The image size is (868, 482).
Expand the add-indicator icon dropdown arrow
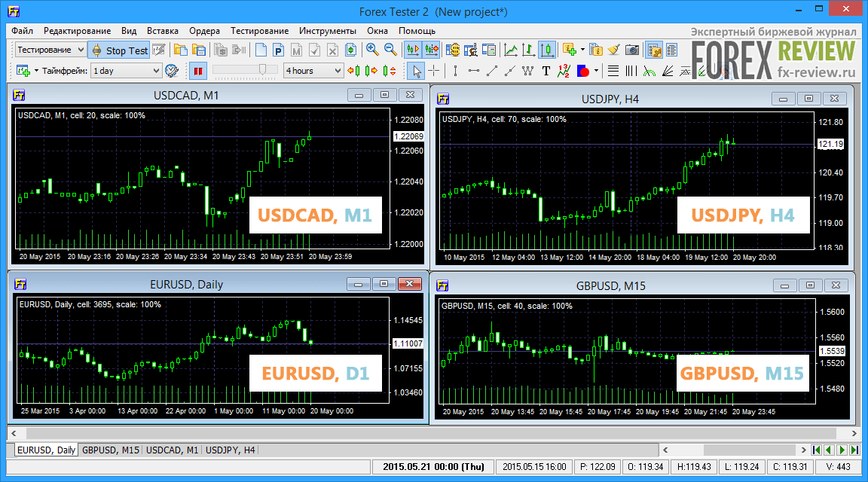[582, 50]
